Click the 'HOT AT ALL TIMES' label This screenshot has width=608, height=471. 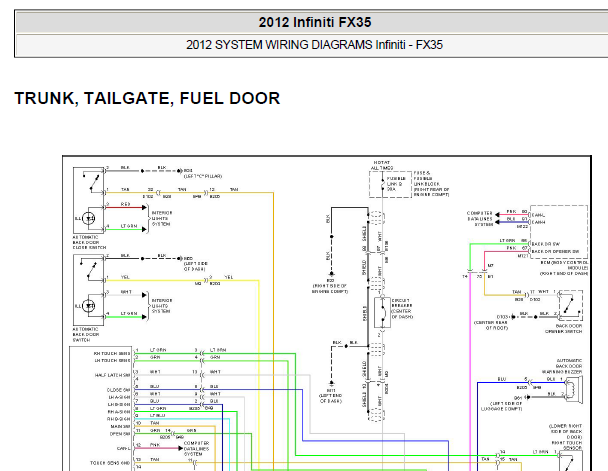[x=382, y=165]
